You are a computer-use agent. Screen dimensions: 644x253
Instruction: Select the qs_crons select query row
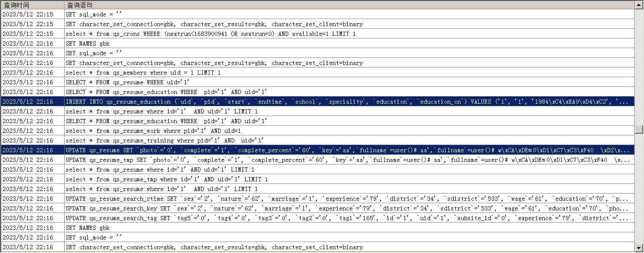211,34
